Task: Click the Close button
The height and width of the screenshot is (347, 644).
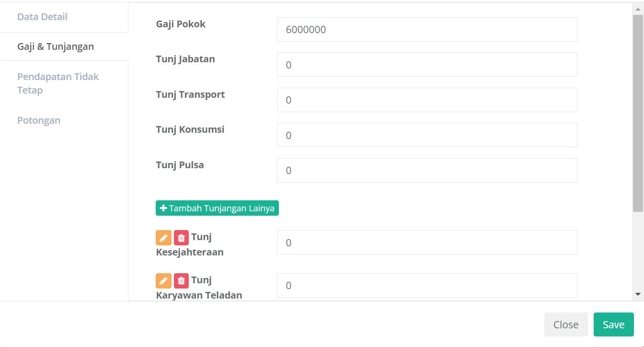Action: pyautogui.click(x=565, y=324)
